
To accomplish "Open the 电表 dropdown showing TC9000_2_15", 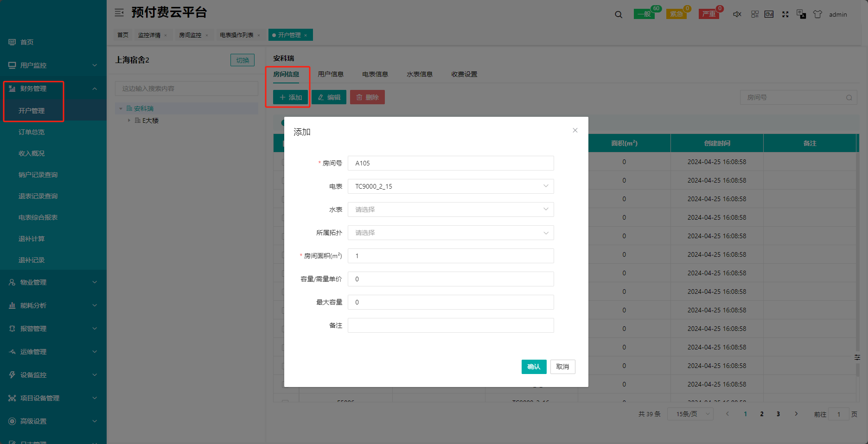I will pyautogui.click(x=450, y=186).
